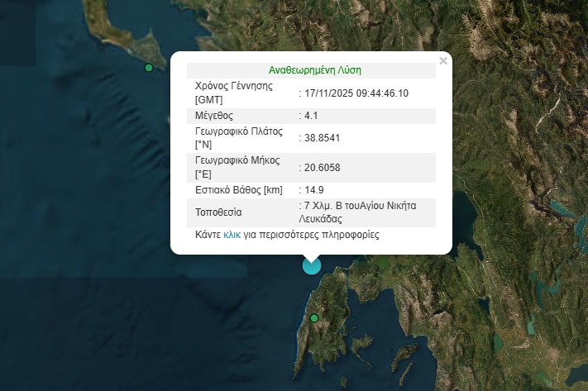Select the green marker near Corfu's southern tip
Image resolution: width=588 pixels, height=391 pixels.
point(149,68)
